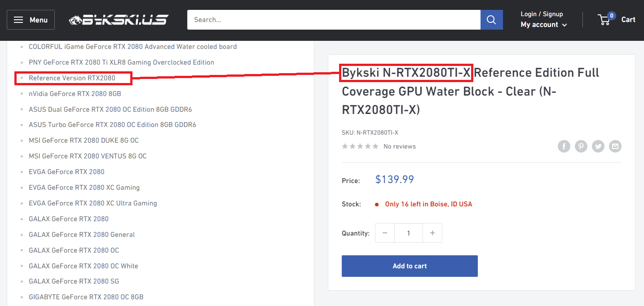Share product on Twitter
644x306 pixels.
tap(598, 146)
